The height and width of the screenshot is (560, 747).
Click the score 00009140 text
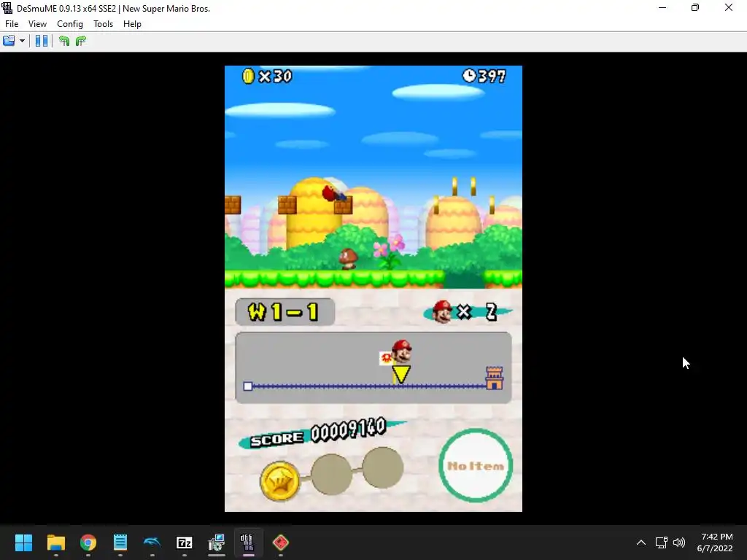pos(348,429)
